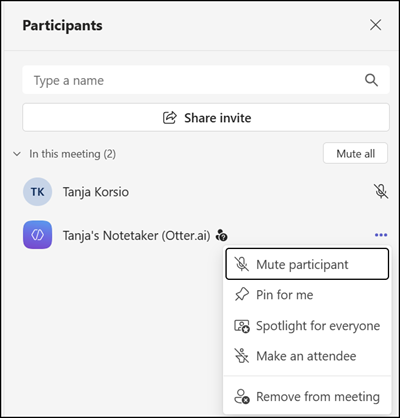Screen dimensions: 400x418
Task: Click the crossed microphone icon in the menu
Action: pos(241,264)
